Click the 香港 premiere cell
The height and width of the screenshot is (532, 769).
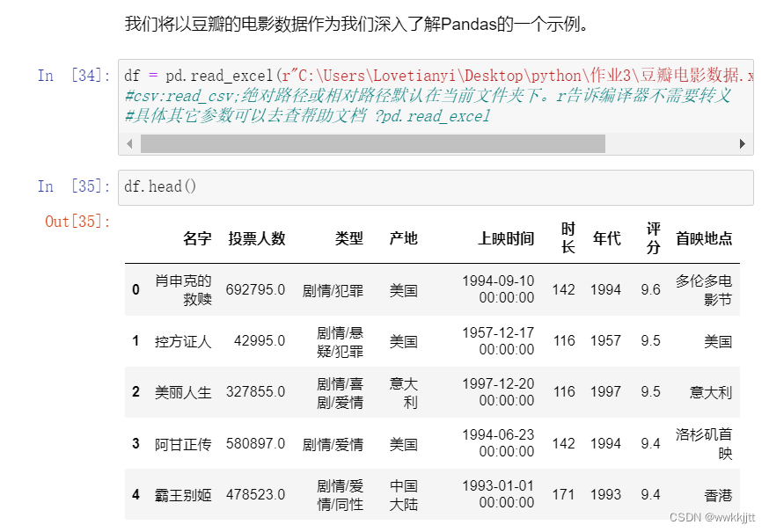point(718,495)
